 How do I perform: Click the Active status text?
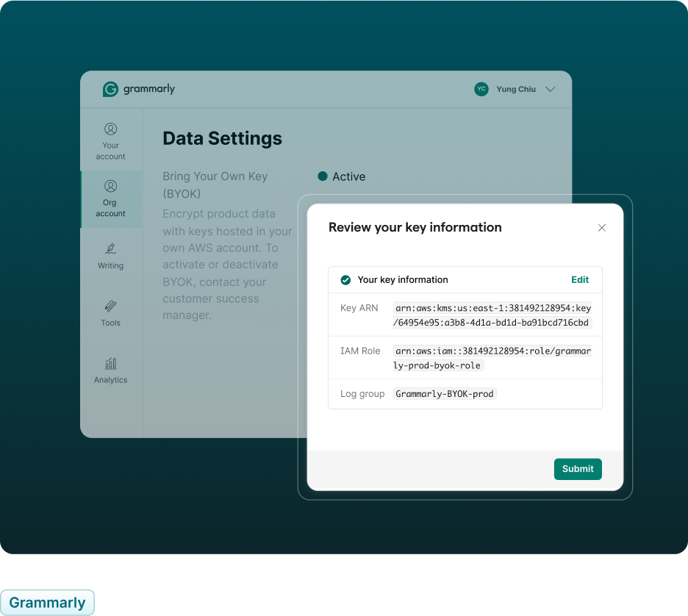349,176
